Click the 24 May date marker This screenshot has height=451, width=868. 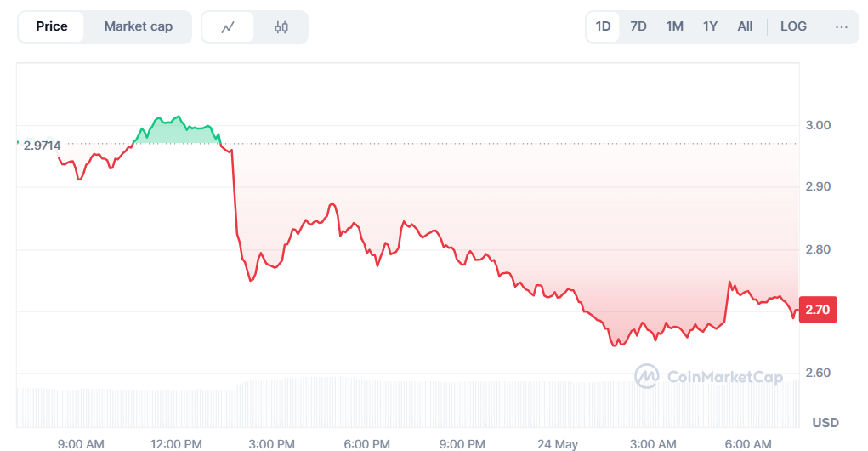pos(558,444)
